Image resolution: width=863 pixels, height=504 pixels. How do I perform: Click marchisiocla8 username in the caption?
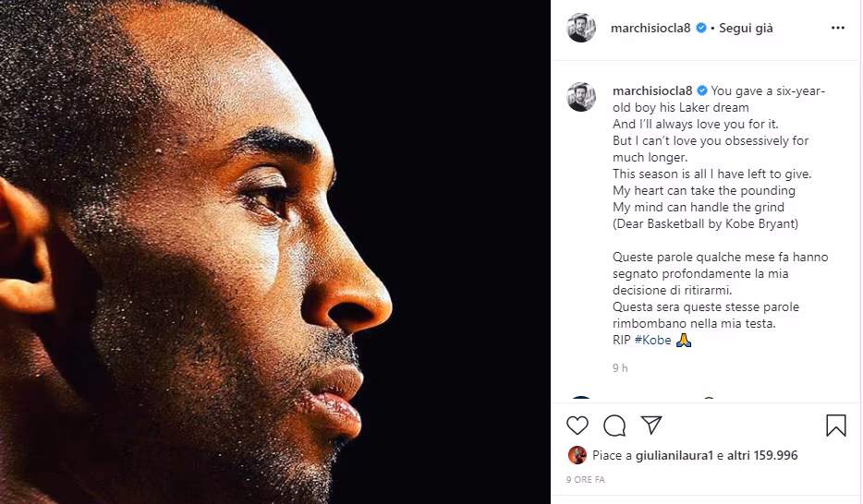651,90
